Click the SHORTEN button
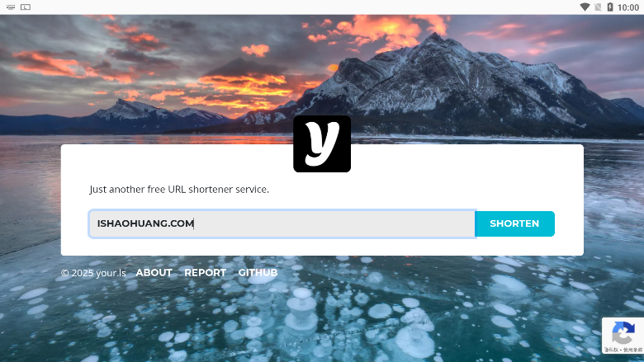 pyautogui.click(x=514, y=223)
